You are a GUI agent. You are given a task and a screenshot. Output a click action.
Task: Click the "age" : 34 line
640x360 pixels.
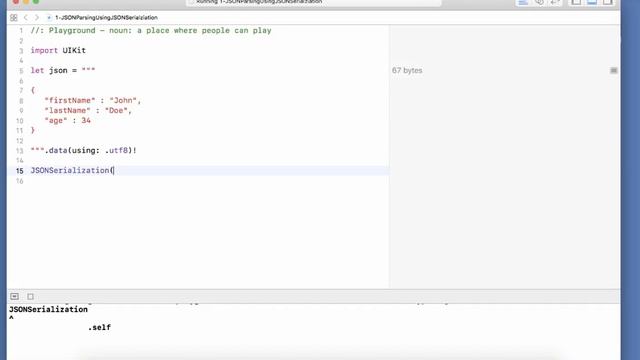[68, 121]
